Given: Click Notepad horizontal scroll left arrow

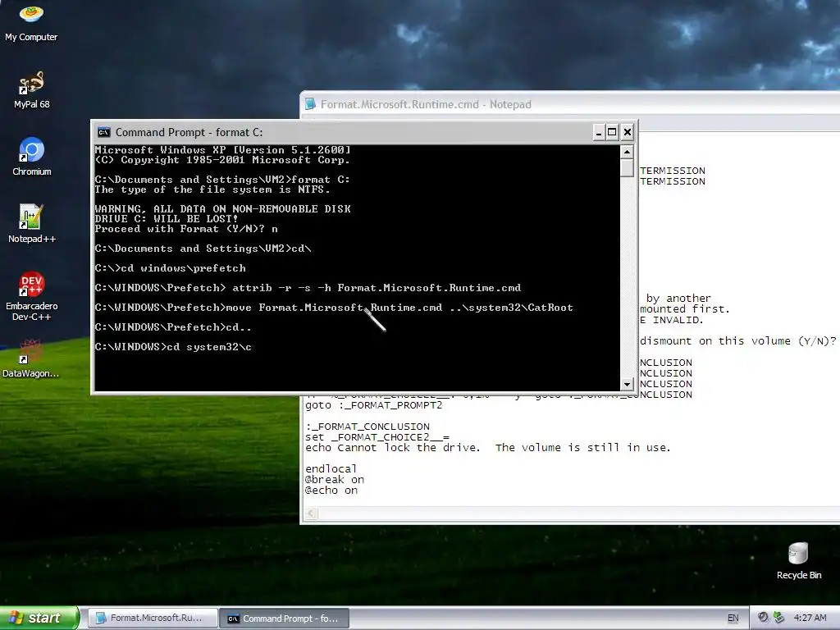Looking at the screenshot, I should click(311, 514).
